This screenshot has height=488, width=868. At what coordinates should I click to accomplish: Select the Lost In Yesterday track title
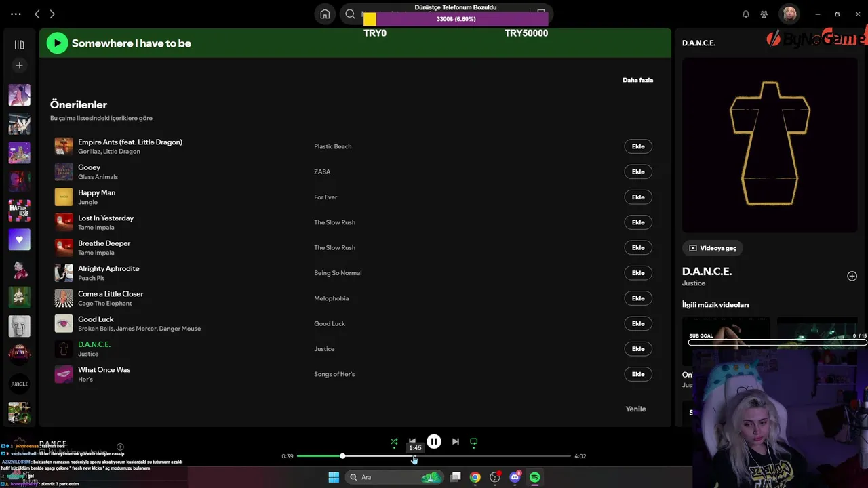click(106, 218)
